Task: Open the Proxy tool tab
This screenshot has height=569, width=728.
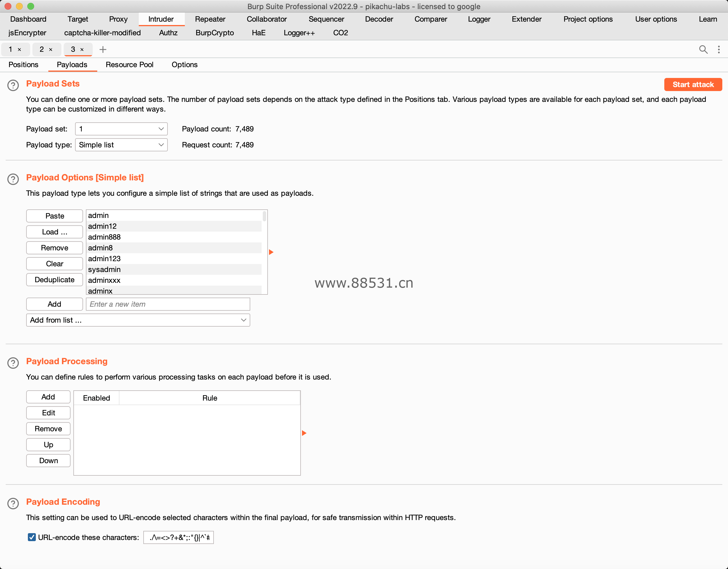Action: point(118,19)
